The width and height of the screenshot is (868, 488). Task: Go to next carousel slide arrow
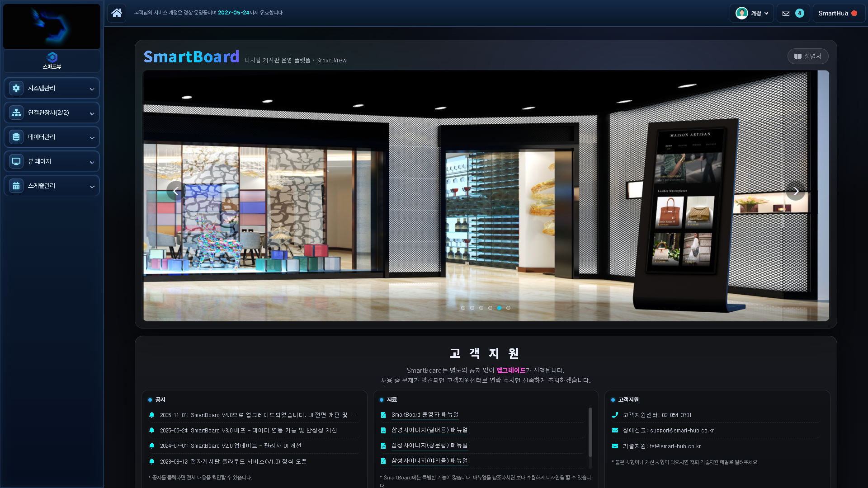pyautogui.click(x=796, y=191)
